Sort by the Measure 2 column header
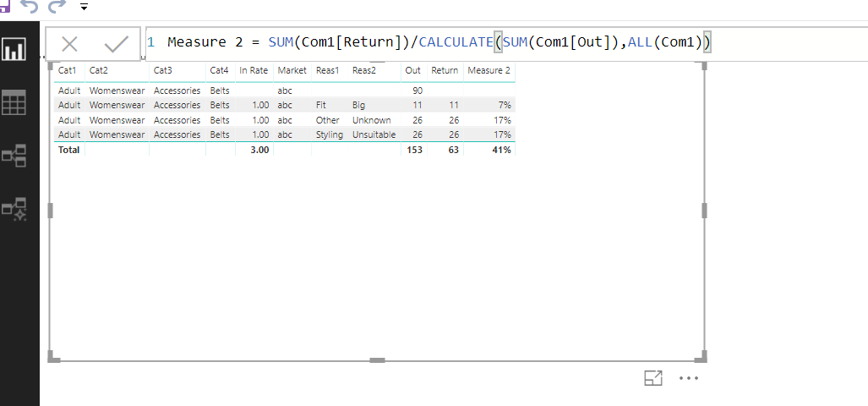 pos(489,70)
